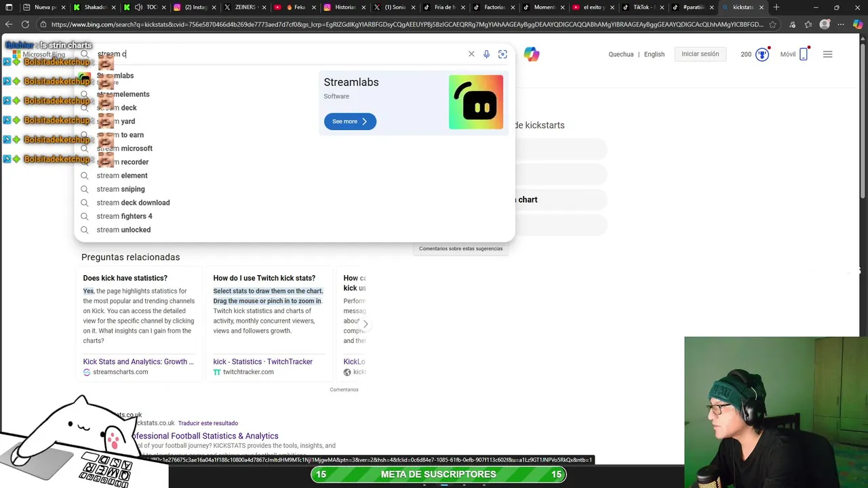Click the site info padlock icon
This screenshot has width=868, height=488.
43,24
